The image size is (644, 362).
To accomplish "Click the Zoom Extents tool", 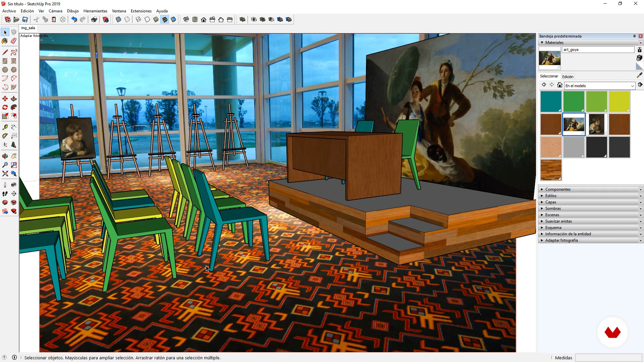I will (5, 174).
